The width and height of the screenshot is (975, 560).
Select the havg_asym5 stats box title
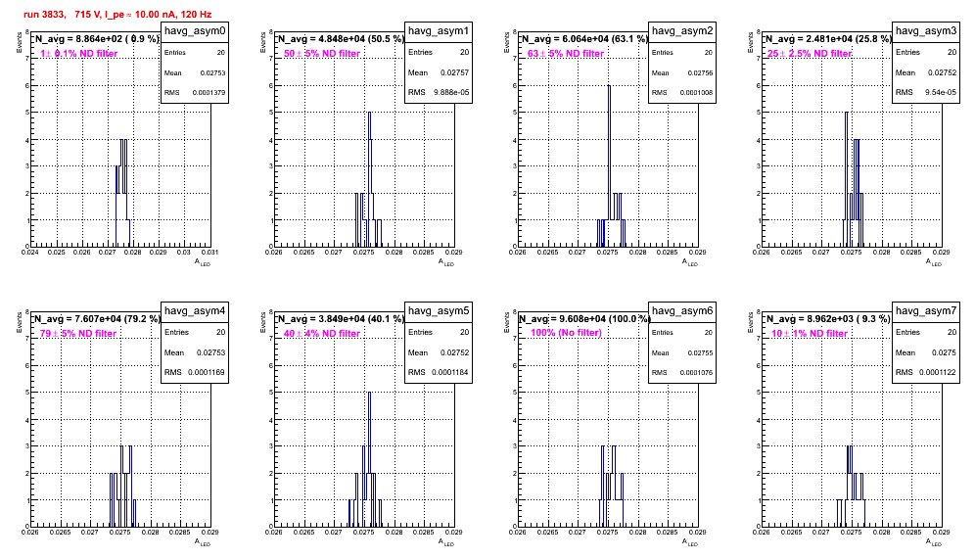pos(439,311)
